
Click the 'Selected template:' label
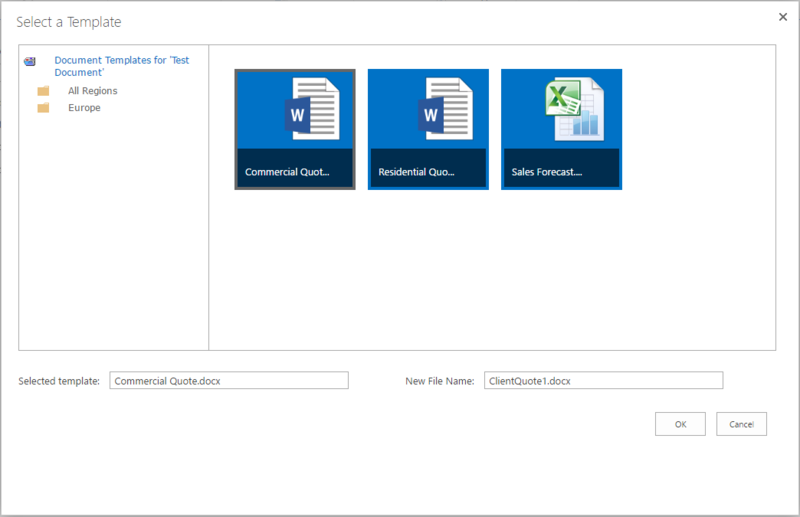[59, 381]
